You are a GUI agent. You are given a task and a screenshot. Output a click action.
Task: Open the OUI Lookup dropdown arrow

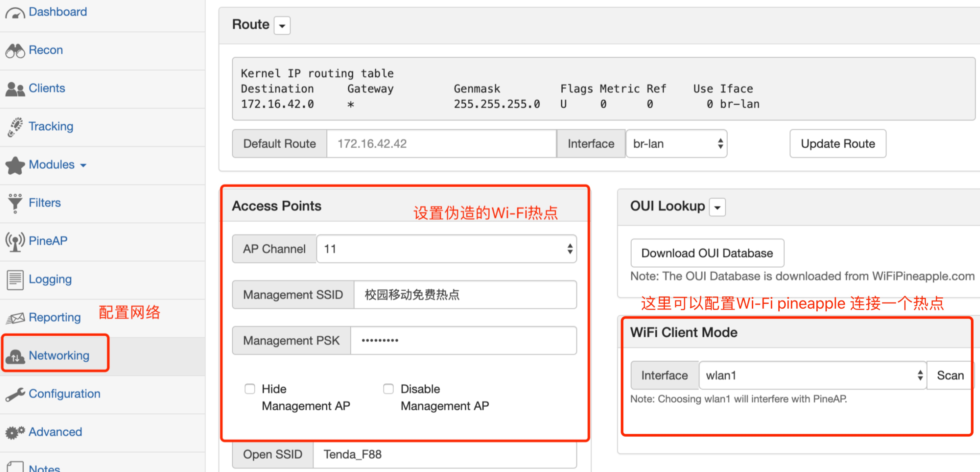(717, 207)
